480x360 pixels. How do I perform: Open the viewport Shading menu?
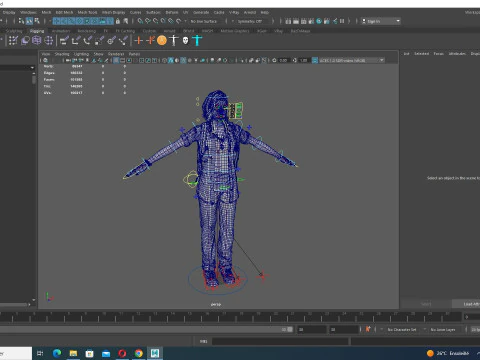(62, 54)
